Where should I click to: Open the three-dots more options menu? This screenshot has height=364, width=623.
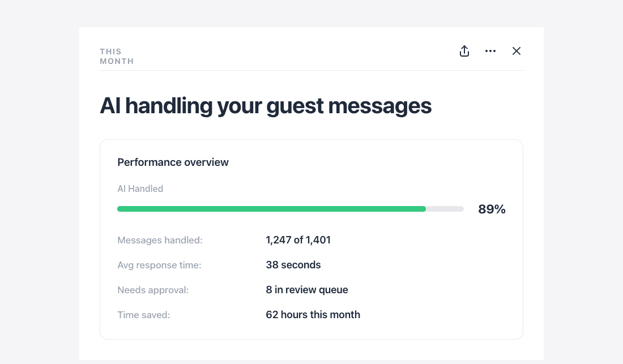(x=490, y=51)
